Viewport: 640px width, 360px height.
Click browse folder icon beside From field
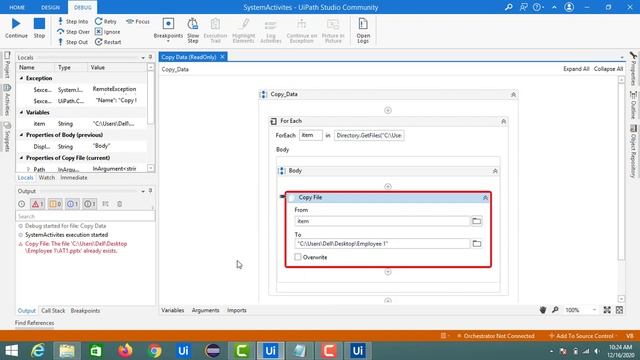(x=477, y=221)
